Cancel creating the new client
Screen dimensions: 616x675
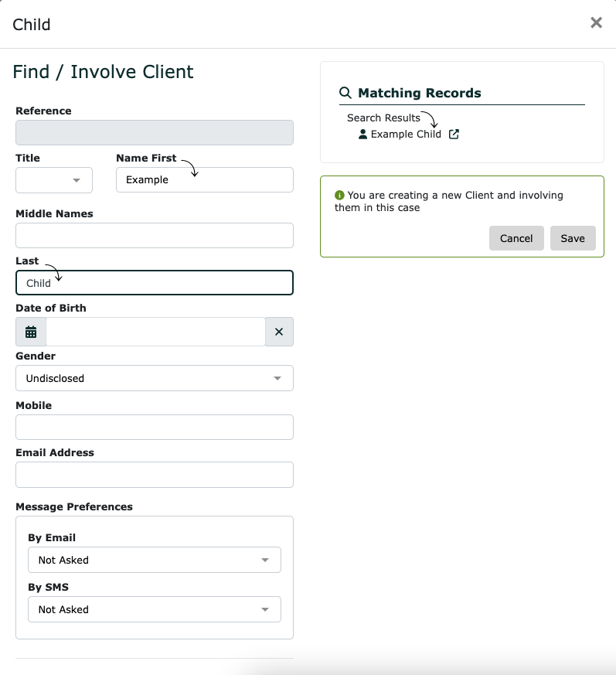tap(516, 238)
